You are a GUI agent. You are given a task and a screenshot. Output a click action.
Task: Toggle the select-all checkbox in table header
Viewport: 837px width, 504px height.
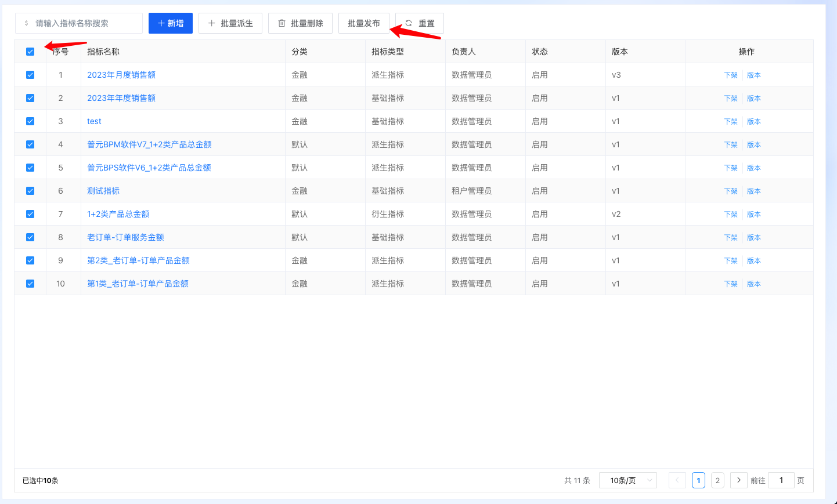(x=30, y=52)
